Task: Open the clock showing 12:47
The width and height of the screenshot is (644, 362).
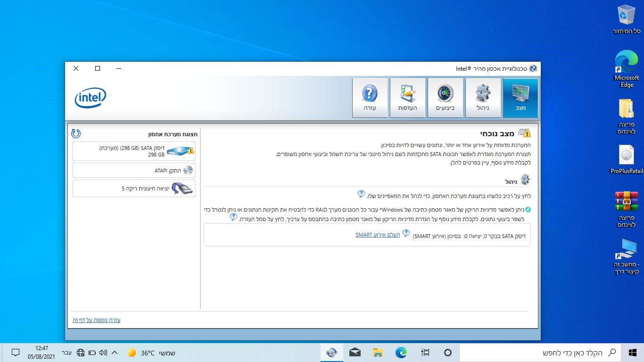Action: pos(41,353)
